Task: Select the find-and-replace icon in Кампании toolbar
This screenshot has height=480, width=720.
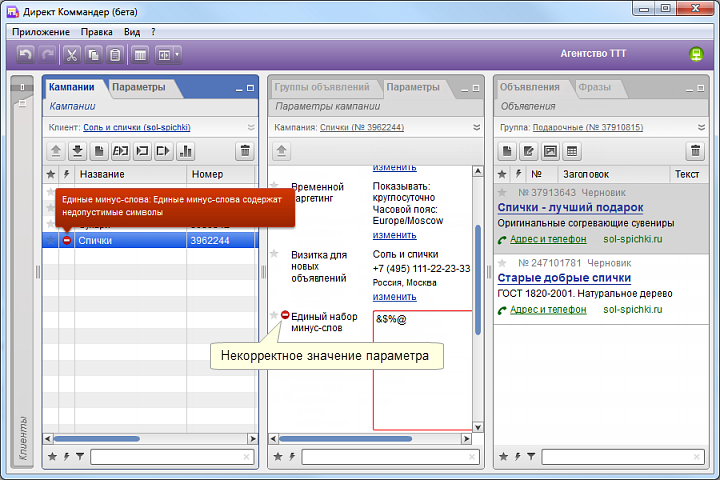Action: 121,151
